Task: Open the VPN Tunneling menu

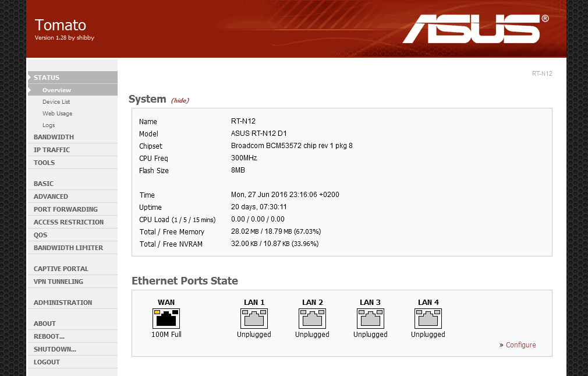Action: point(73,282)
